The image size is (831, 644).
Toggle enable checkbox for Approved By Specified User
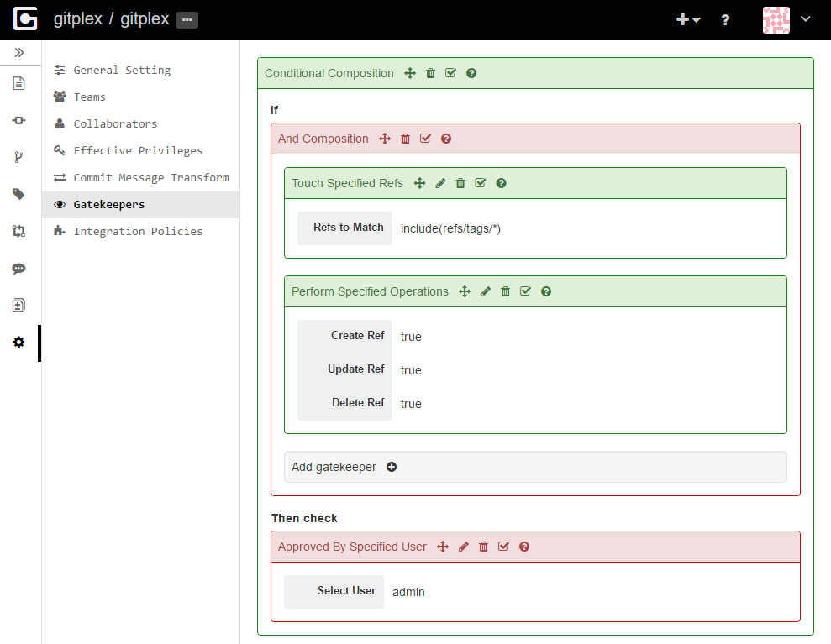[503, 547]
